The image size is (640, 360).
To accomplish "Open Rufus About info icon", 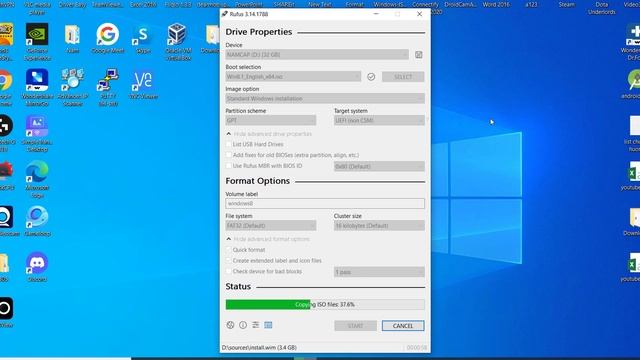I will pos(243,325).
